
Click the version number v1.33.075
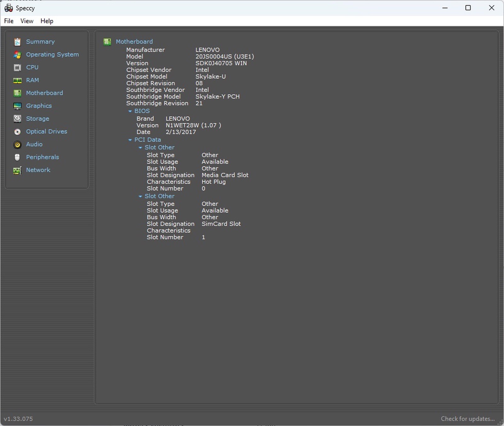18,419
